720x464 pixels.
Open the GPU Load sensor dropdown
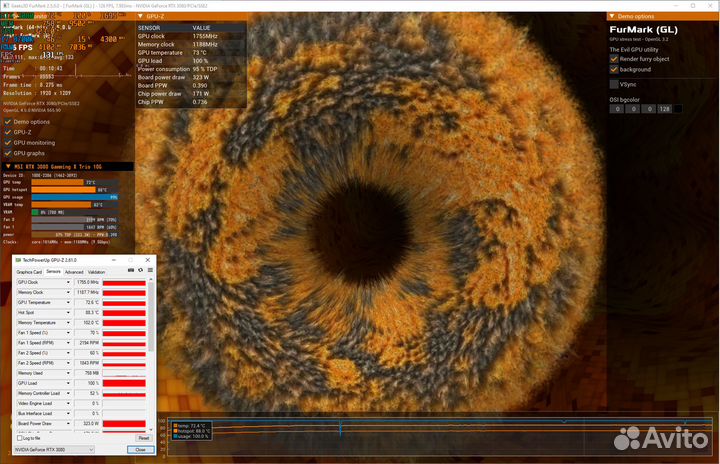[x=68, y=383]
